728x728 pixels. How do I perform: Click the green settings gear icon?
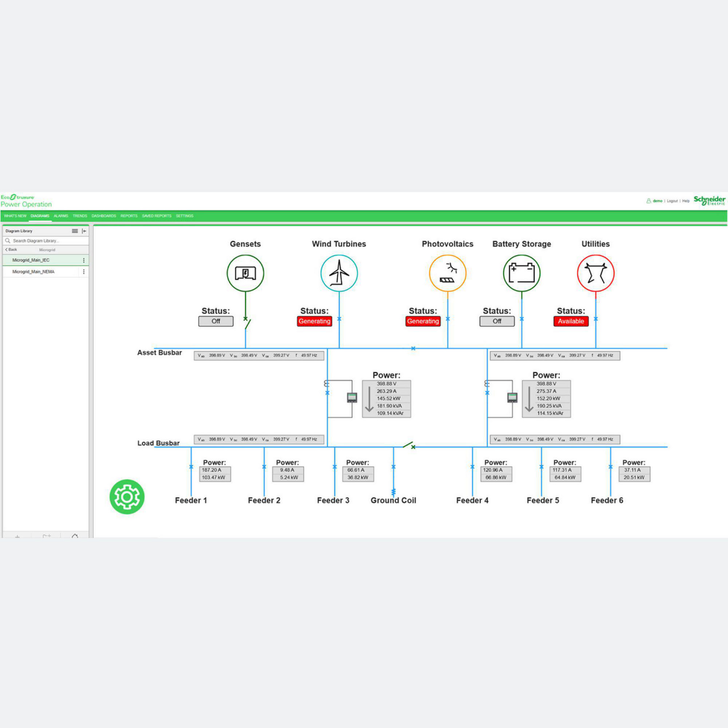(x=127, y=496)
